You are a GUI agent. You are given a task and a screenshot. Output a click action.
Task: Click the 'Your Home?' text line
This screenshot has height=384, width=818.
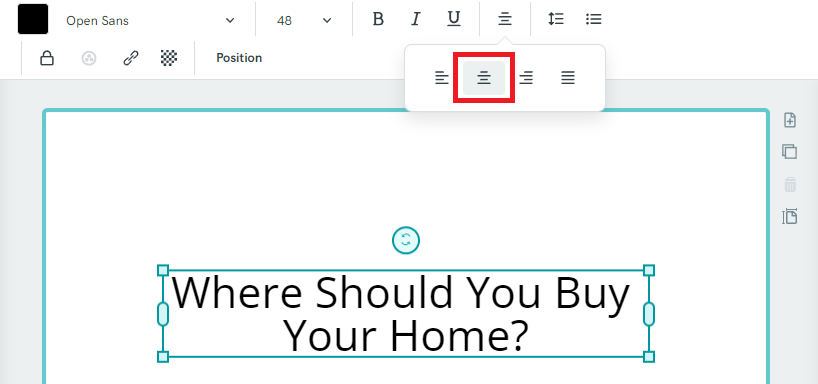tap(406, 335)
